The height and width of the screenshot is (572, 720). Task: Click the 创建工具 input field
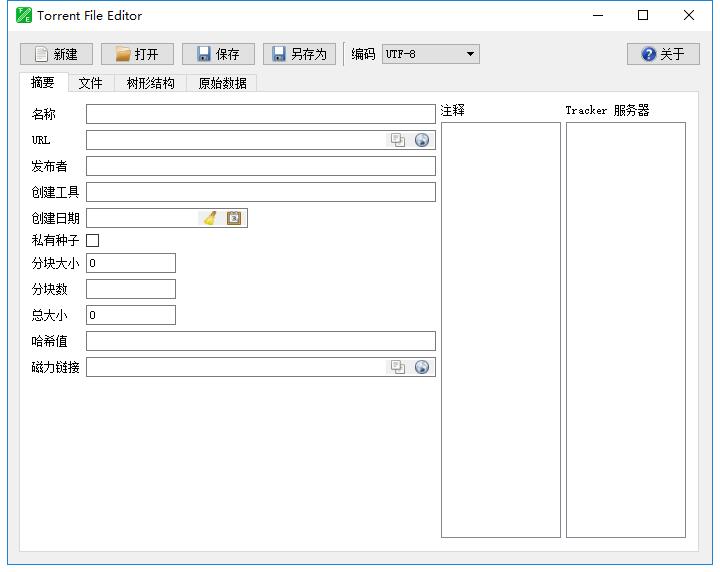click(261, 192)
